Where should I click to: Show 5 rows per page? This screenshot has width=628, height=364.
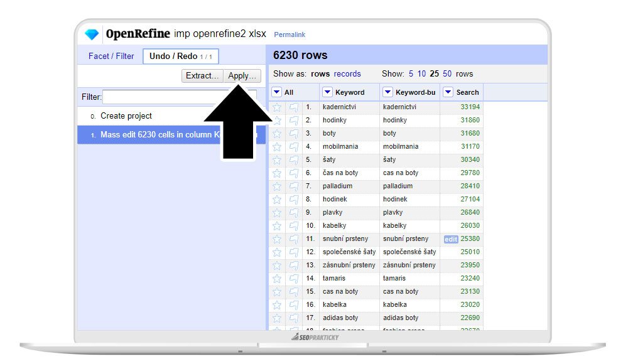(x=411, y=73)
